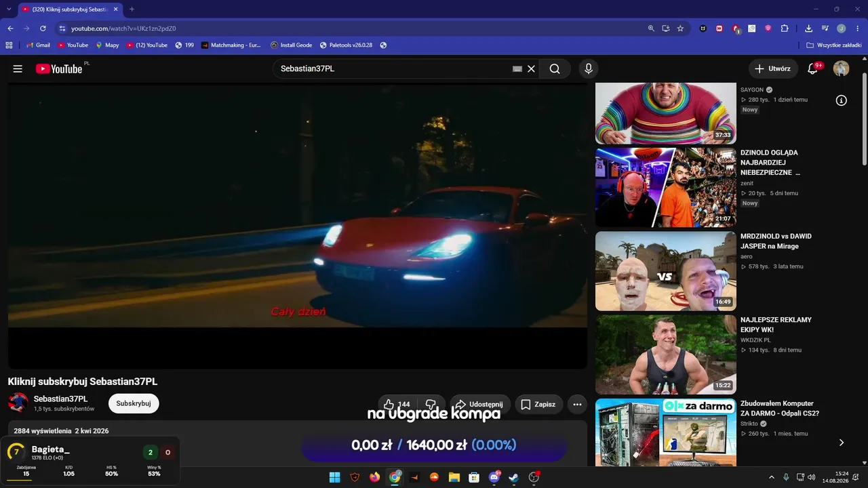Subscribe using the Subskrybuj button
This screenshot has height=488, width=868.
[134, 403]
